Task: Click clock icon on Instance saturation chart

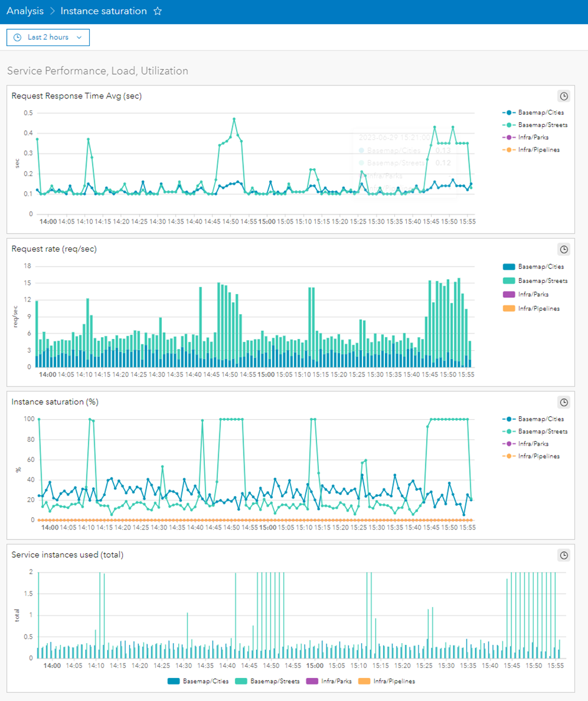Action: coord(563,403)
